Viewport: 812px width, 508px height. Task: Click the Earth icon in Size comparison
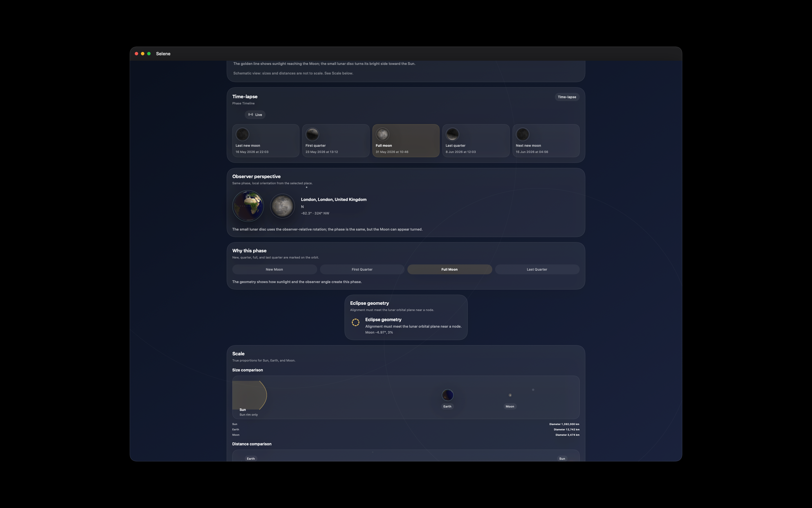[448, 395]
